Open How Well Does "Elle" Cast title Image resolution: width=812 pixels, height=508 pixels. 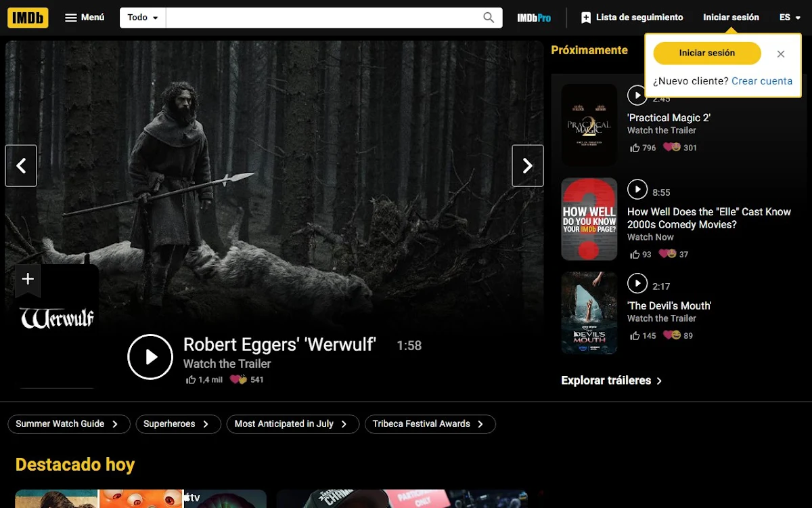[709, 218]
